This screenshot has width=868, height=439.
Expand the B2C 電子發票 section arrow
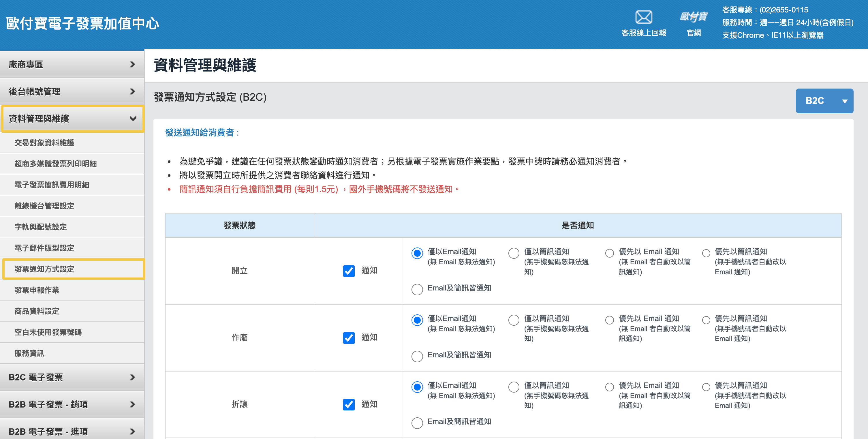coord(132,377)
